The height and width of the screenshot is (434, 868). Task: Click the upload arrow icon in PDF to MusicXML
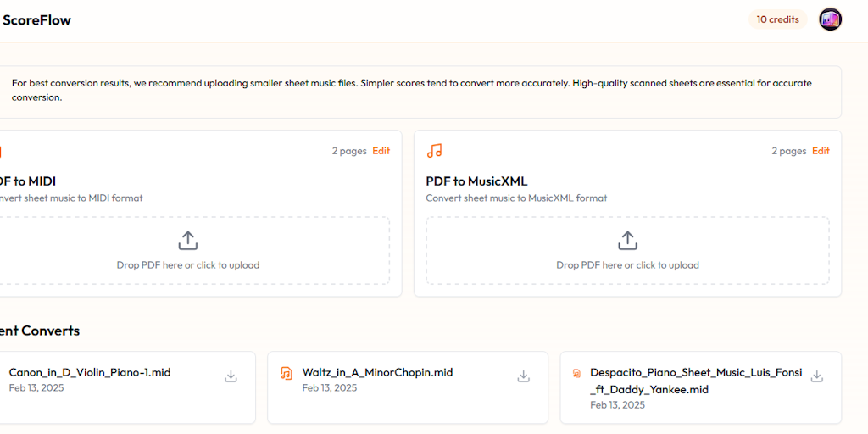point(627,241)
